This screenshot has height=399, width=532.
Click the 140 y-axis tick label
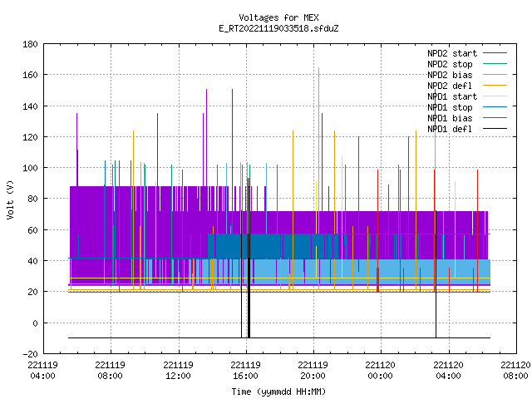(30, 106)
